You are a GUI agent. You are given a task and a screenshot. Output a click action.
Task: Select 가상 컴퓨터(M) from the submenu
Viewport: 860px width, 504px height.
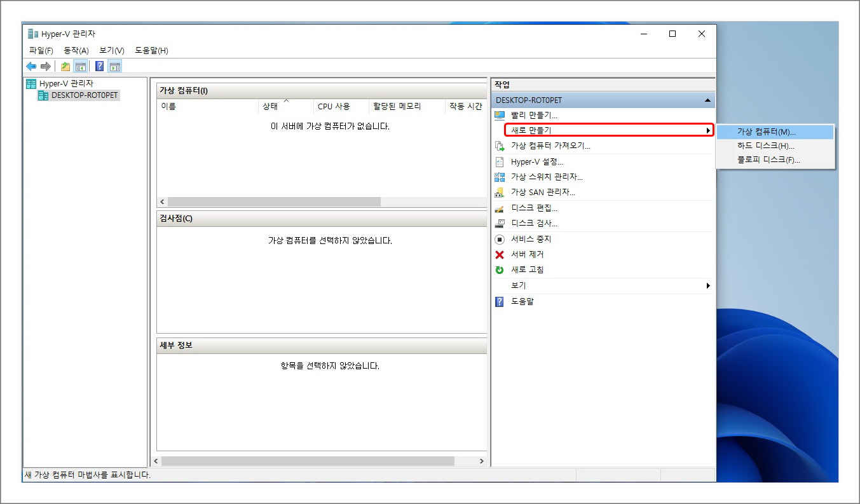(x=767, y=132)
